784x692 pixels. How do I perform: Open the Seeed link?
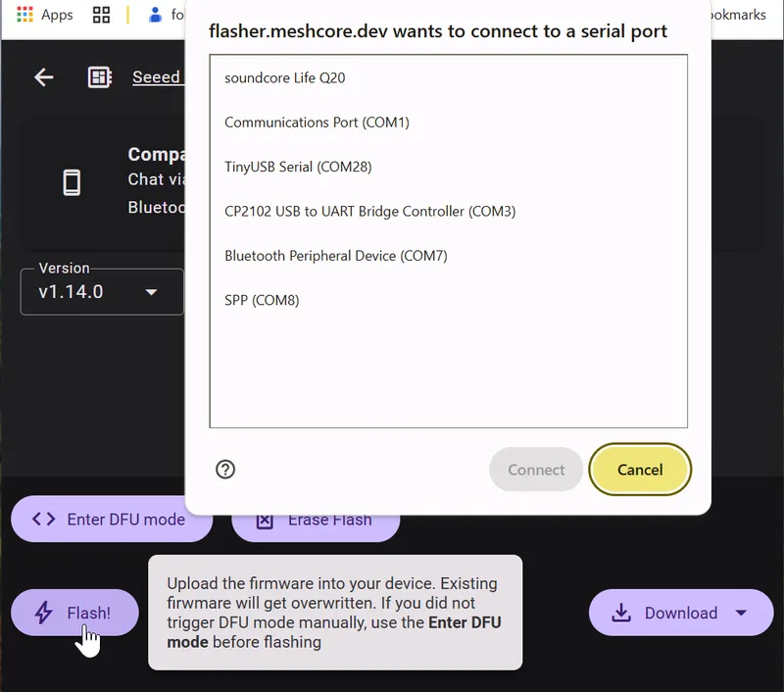[159, 76]
